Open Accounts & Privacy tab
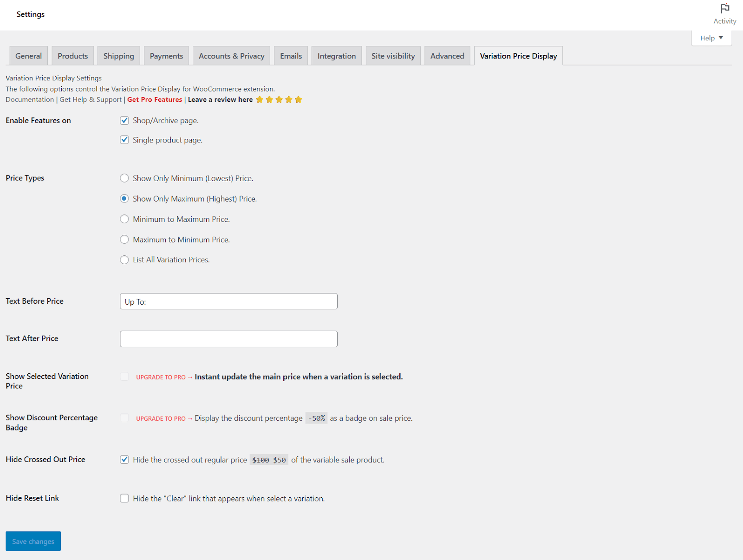 pos(231,56)
